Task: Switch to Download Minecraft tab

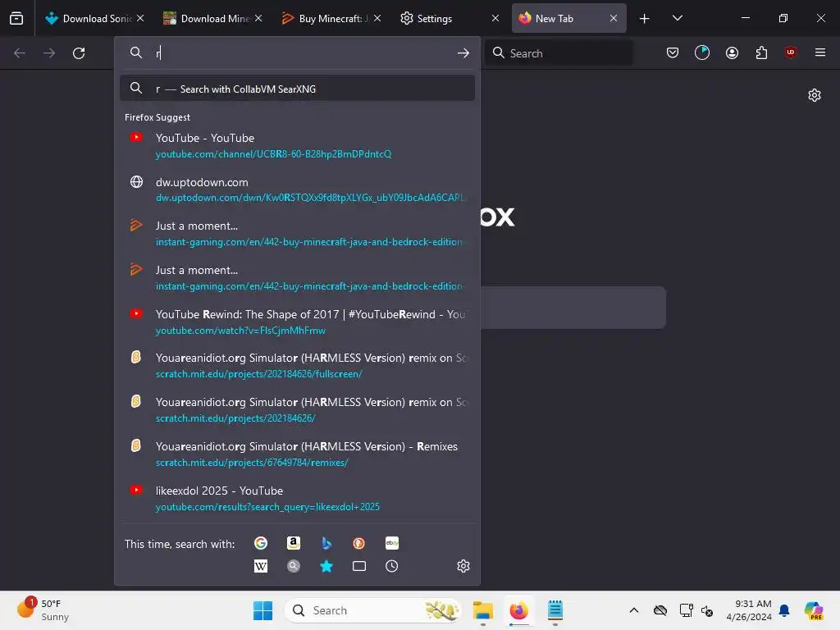Action: (212, 18)
